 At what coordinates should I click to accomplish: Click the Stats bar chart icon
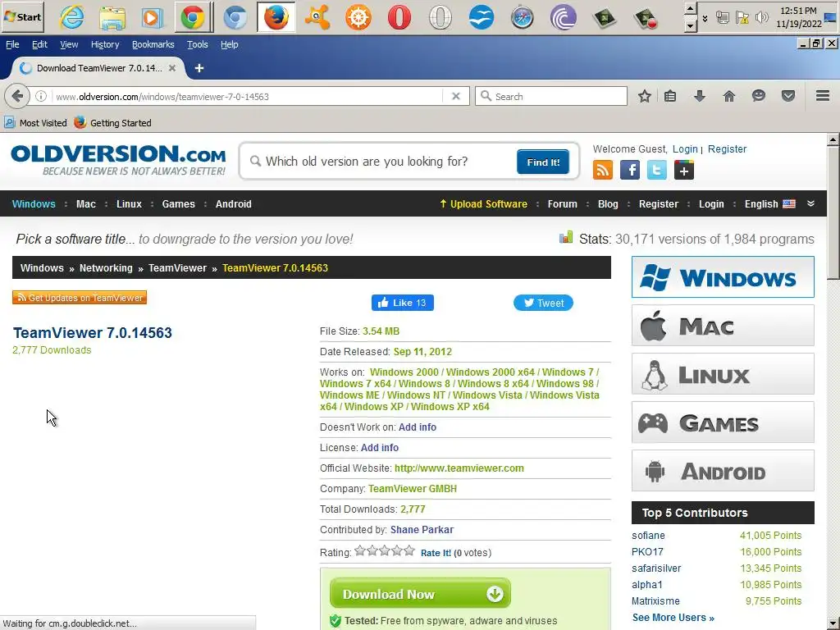coord(566,237)
